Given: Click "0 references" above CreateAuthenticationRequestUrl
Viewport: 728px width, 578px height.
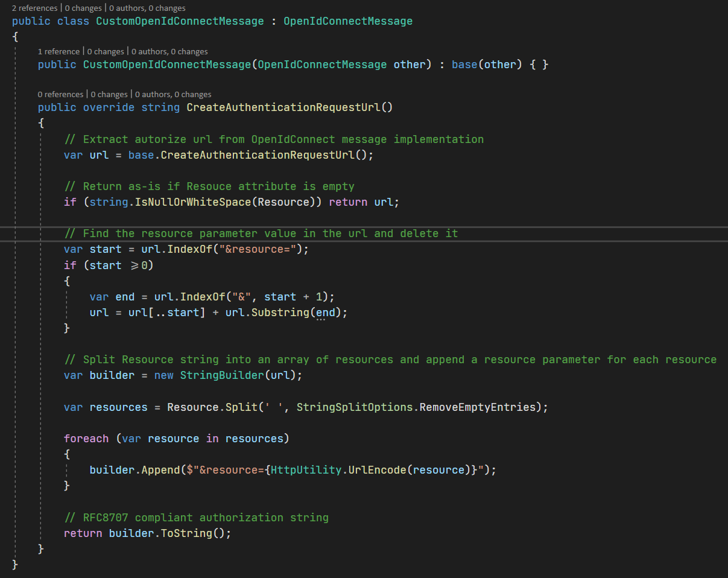Looking at the screenshot, I should pyautogui.click(x=60, y=94).
